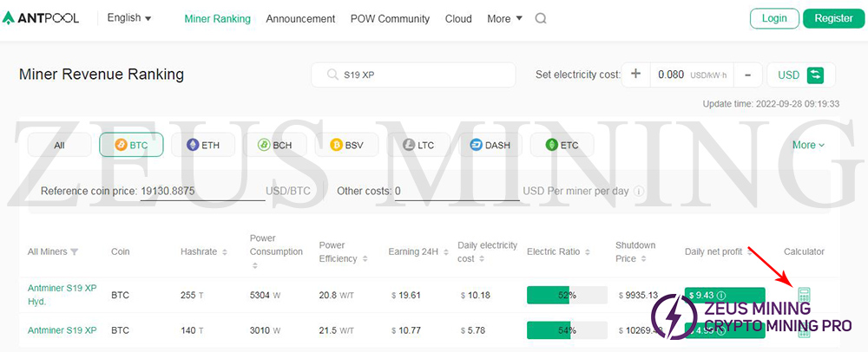Filter All Miners column funnel icon
Image resolution: width=868 pixels, height=352 pixels.
(75, 251)
